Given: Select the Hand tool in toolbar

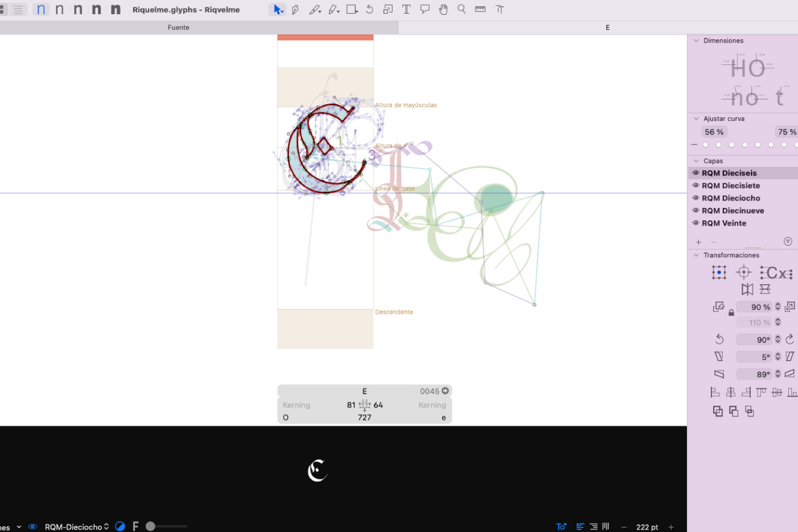Looking at the screenshot, I should (x=443, y=10).
